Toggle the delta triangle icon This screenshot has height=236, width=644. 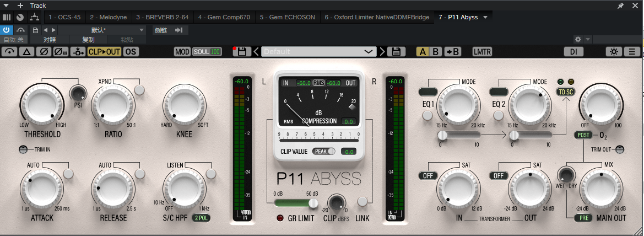click(26, 51)
